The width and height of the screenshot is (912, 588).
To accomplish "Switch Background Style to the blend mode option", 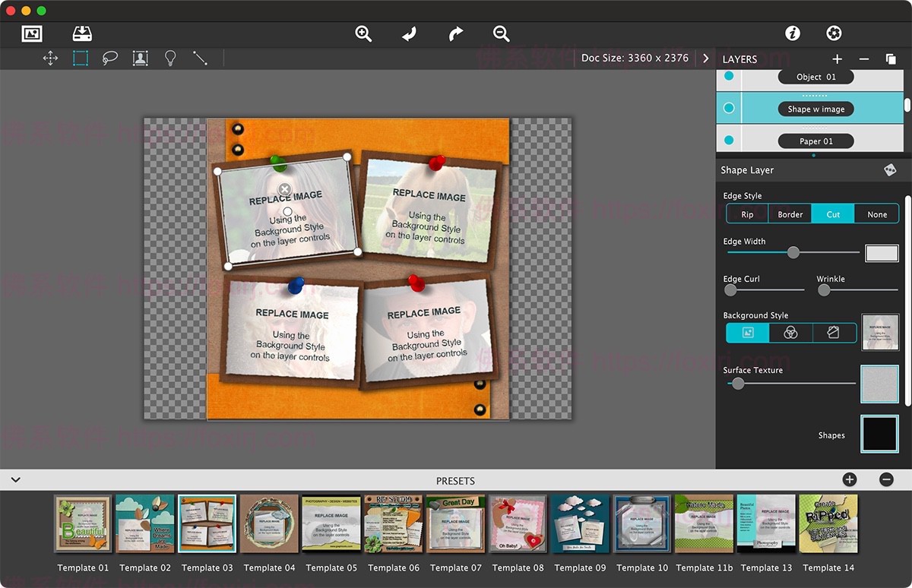I will click(790, 333).
